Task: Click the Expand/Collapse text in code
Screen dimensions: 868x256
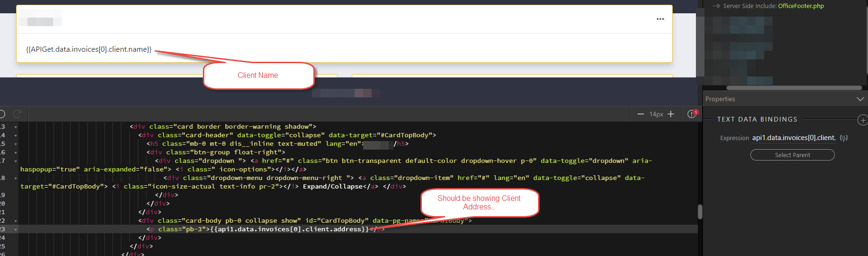Action: pos(332,187)
